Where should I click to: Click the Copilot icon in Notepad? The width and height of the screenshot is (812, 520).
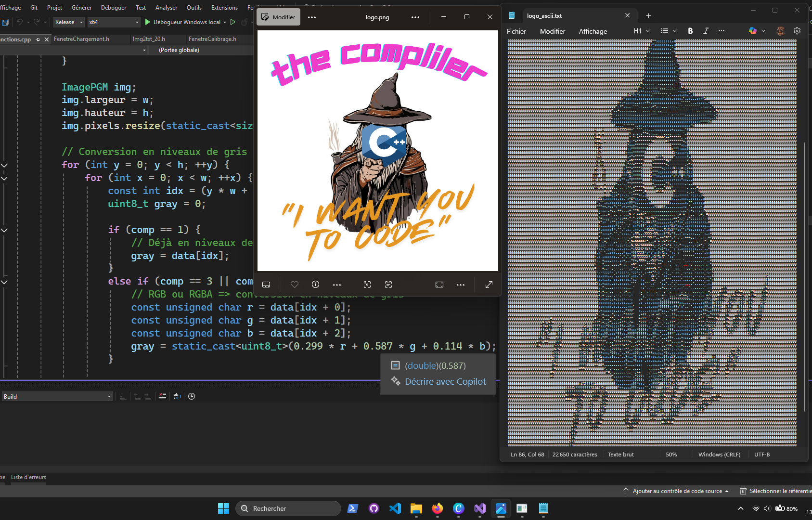pyautogui.click(x=753, y=31)
